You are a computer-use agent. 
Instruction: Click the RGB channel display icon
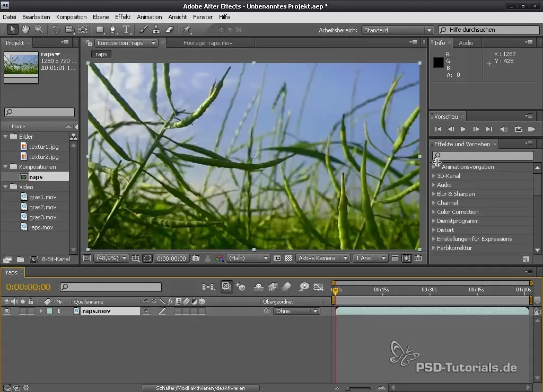pyautogui.click(x=219, y=259)
